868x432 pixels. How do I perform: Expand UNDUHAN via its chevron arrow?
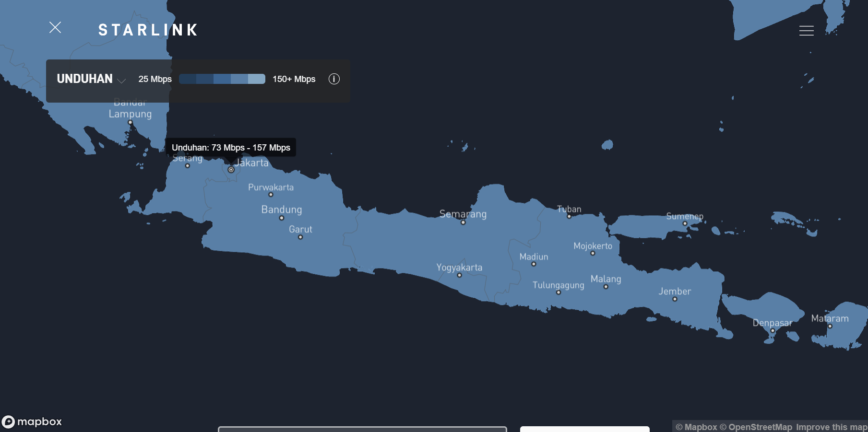click(x=121, y=81)
